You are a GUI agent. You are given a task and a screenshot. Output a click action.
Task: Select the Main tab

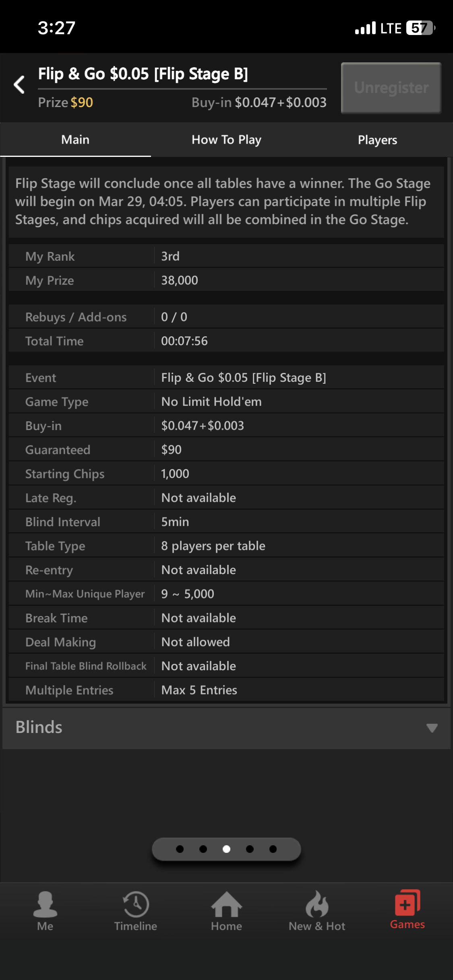(75, 140)
